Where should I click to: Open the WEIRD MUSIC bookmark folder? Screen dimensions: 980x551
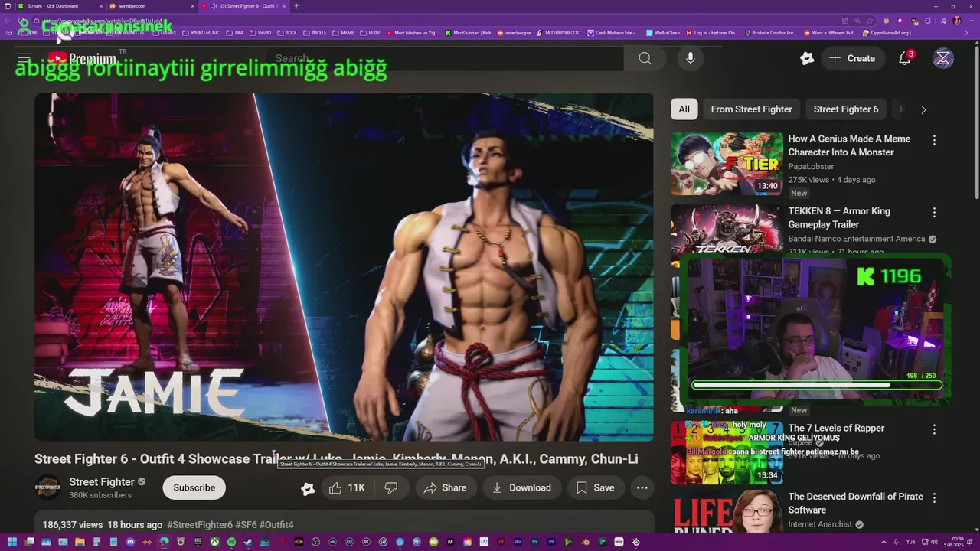[x=201, y=33]
